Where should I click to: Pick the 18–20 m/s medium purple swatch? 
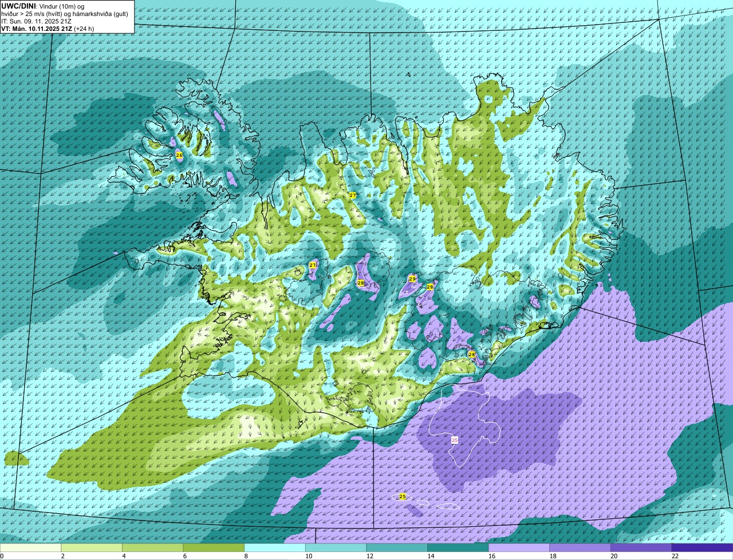point(580,547)
